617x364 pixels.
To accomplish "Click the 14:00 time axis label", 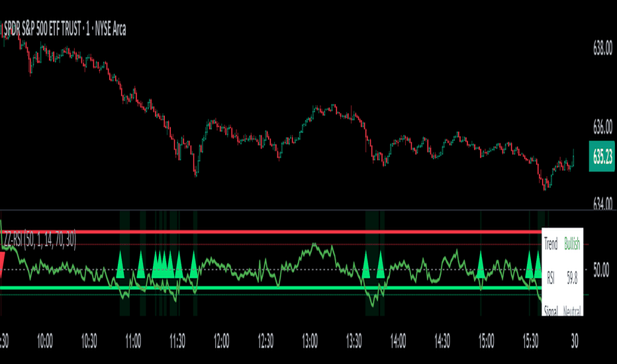I will pos(398,341).
